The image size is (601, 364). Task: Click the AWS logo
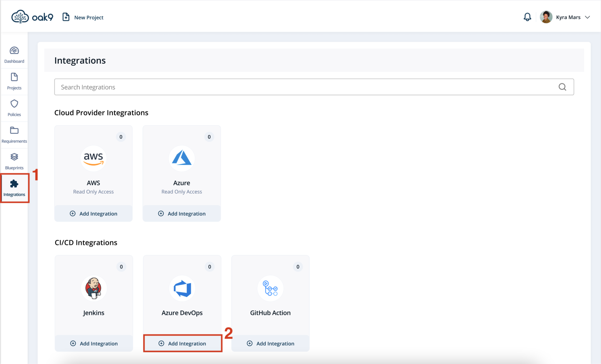tap(93, 158)
